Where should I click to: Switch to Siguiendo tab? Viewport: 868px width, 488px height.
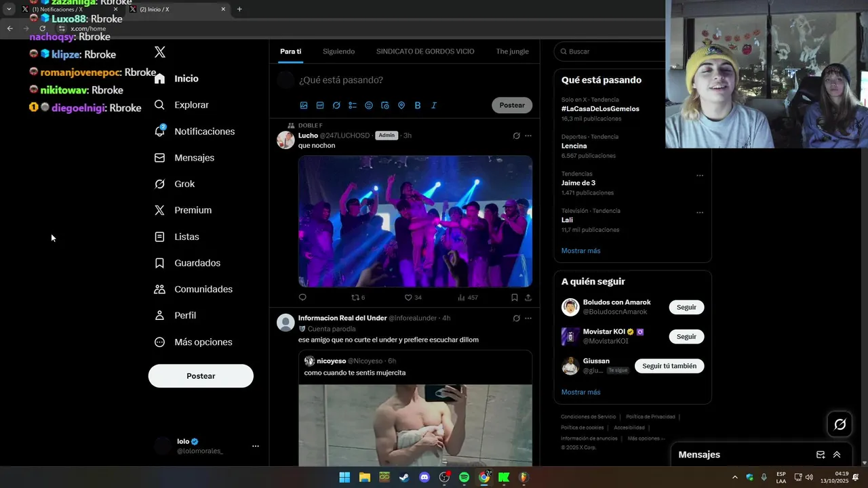(338, 52)
